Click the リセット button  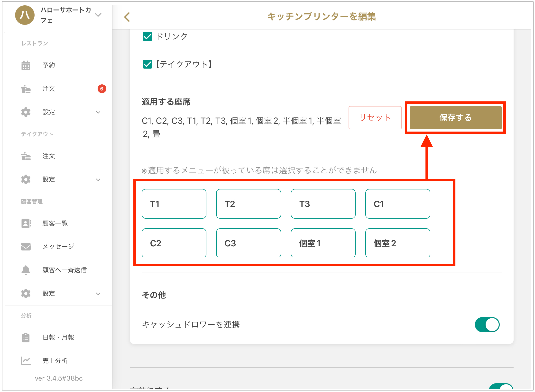(x=375, y=118)
